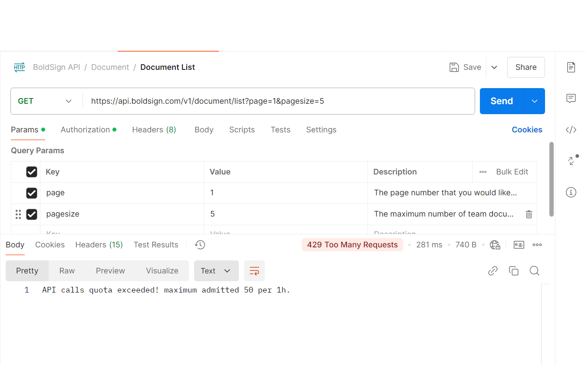Open the request Info panel
The width and height of the screenshot is (588, 365).
tap(571, 192)
